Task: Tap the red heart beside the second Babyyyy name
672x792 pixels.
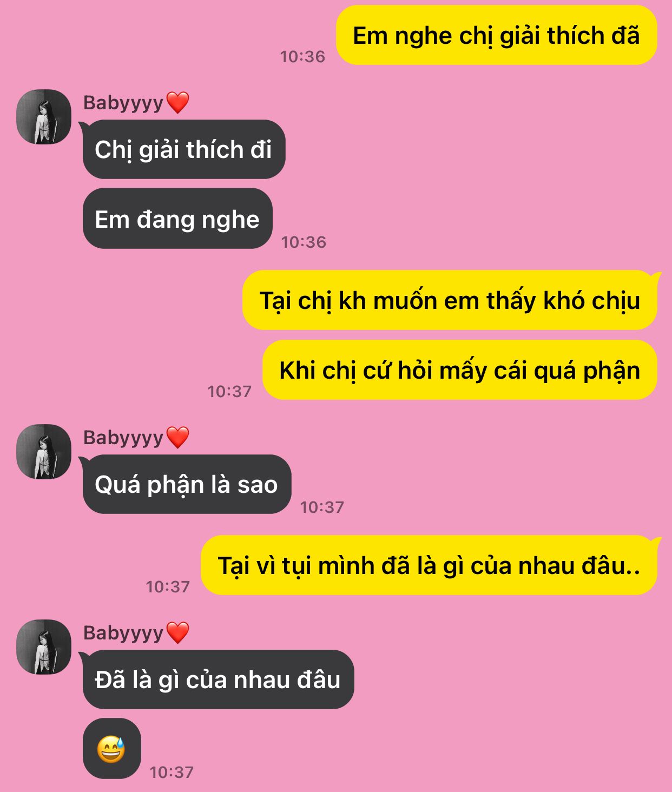Action: (177, 437)
